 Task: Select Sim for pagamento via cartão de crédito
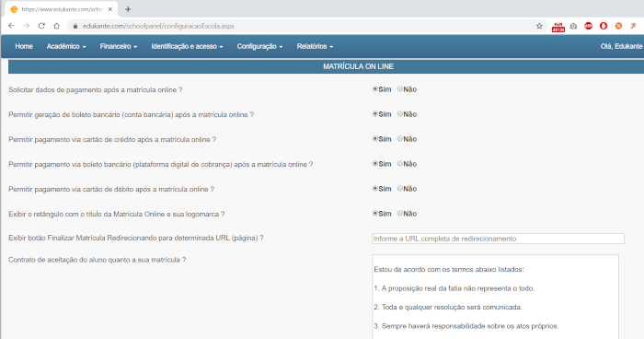pyautogui.click(x=375, y=139)
